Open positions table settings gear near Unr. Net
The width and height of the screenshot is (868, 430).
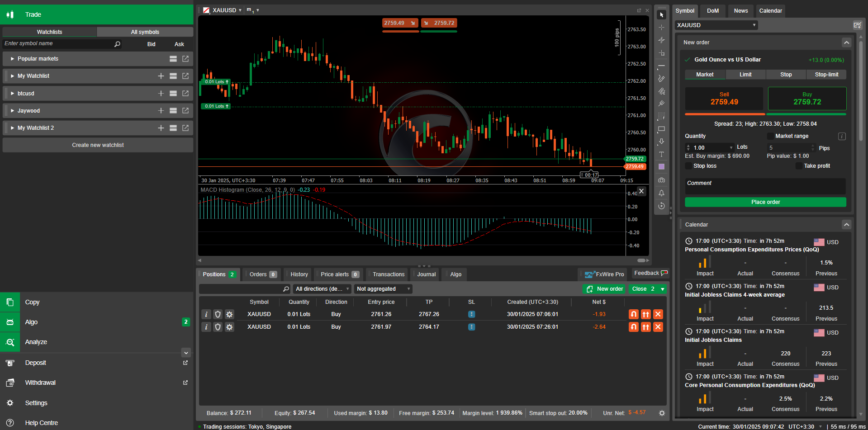tap(662, 413)
